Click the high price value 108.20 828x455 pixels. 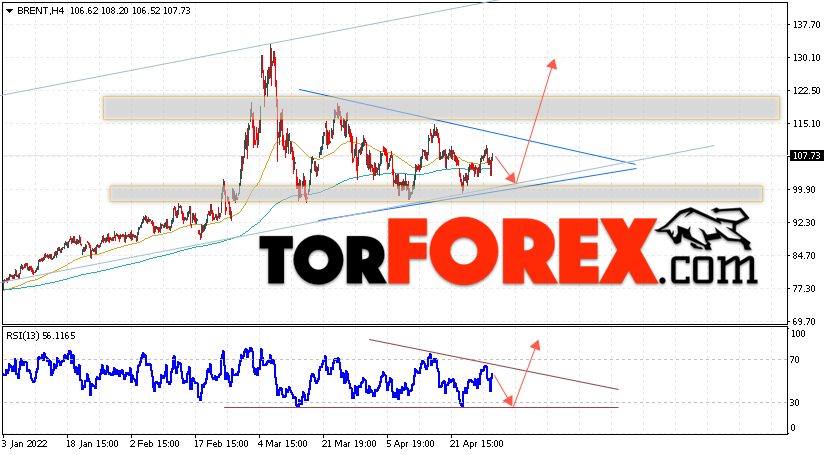point(115,11)
